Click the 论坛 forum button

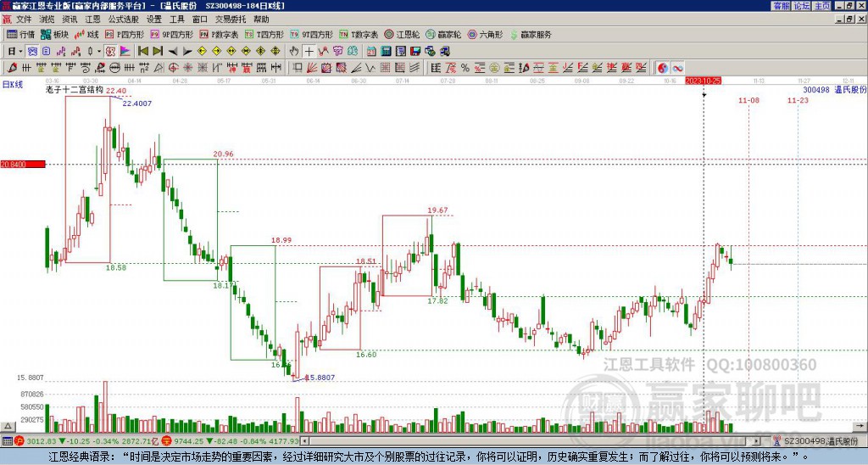pos(802,6)
